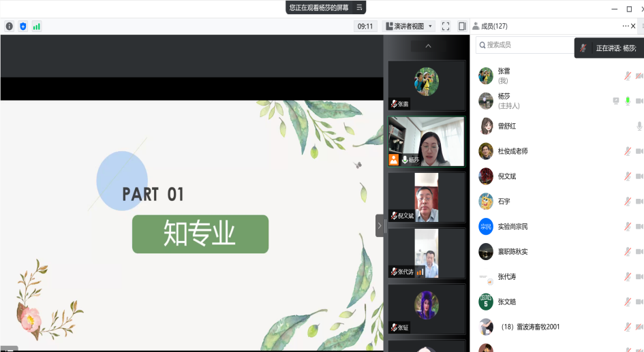The height and width of the screenshot is (352, 644).
Task: Click 曾舒红's microphone icon
Action: pyautogui.click(x=639, y=126)
